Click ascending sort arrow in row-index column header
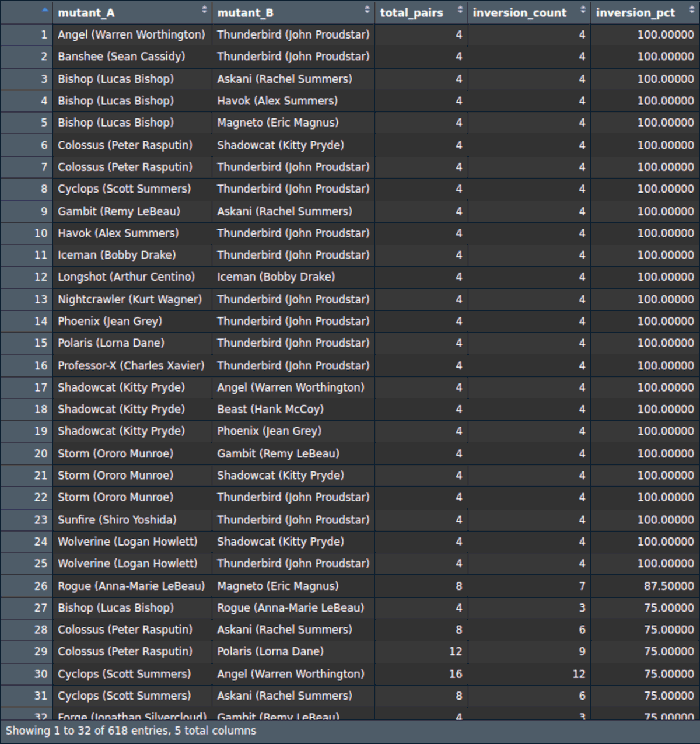Screen dimensions: 700x744 point(45,10)
